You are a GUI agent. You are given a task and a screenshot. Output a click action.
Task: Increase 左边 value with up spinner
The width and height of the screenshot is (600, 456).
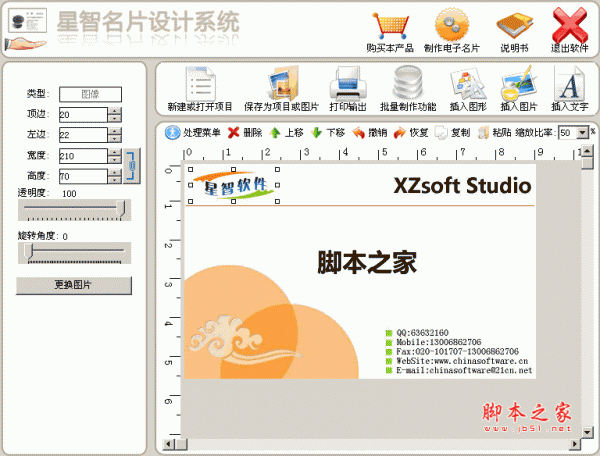coord(115,131)
